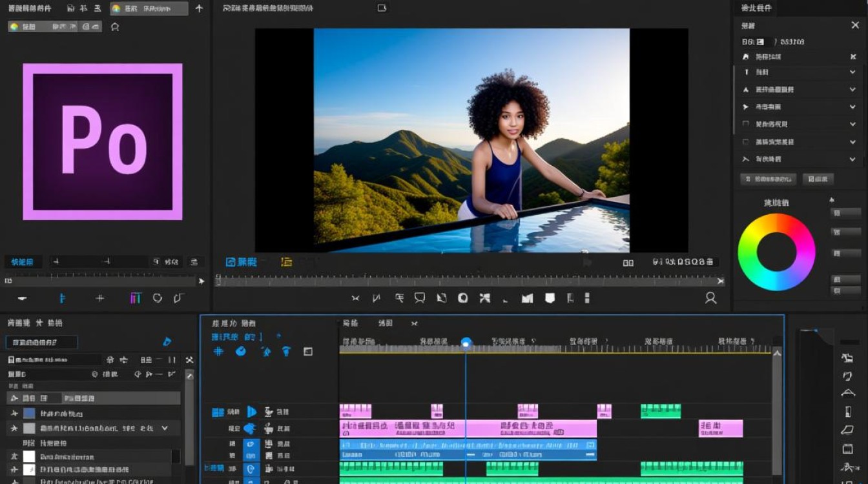868x484 pixels.
Task: Toggle the second checkbox in right panel list
Action: coord(746,141)
